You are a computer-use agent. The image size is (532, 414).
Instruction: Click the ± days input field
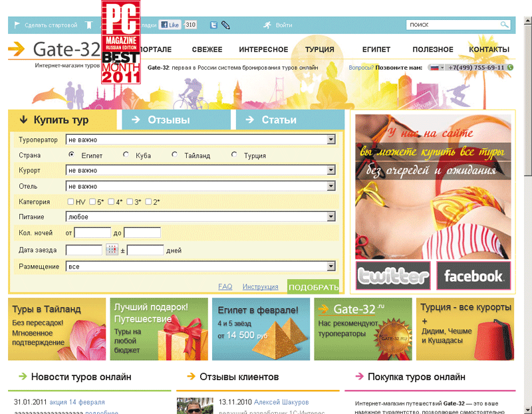click(145, 250)
